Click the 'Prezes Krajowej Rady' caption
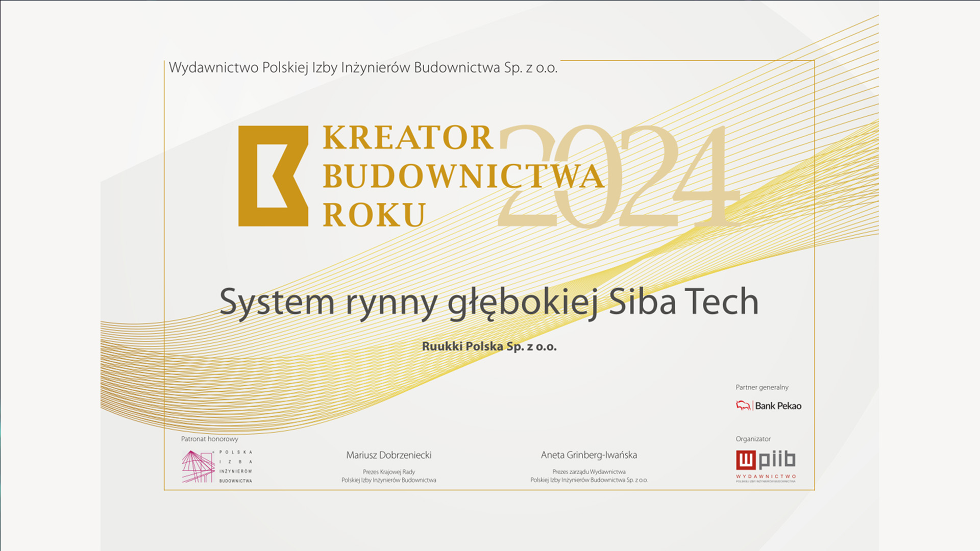 click(389, 472)
